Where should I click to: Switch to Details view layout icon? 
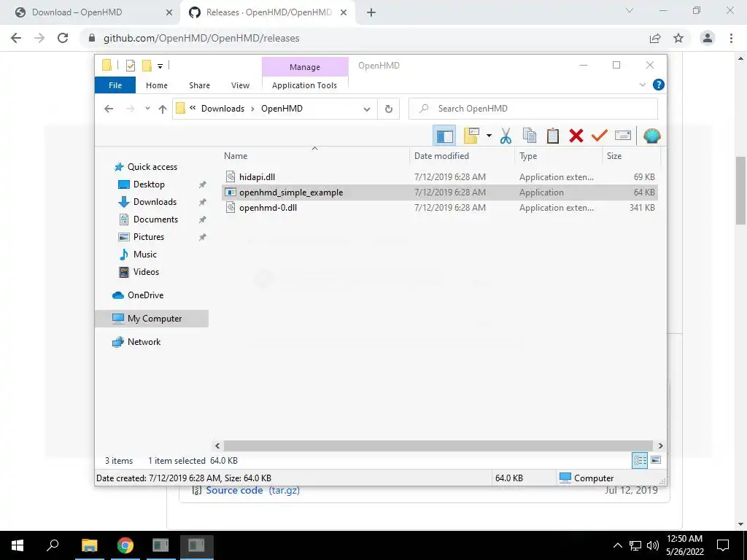pos(640,461)
